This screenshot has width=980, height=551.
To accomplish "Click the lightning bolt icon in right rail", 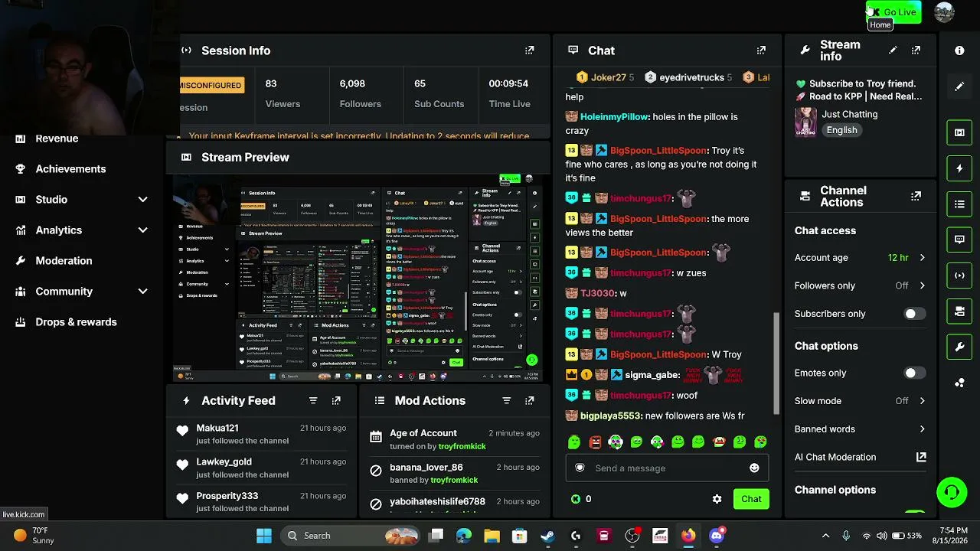I will [x=959, y=168].
